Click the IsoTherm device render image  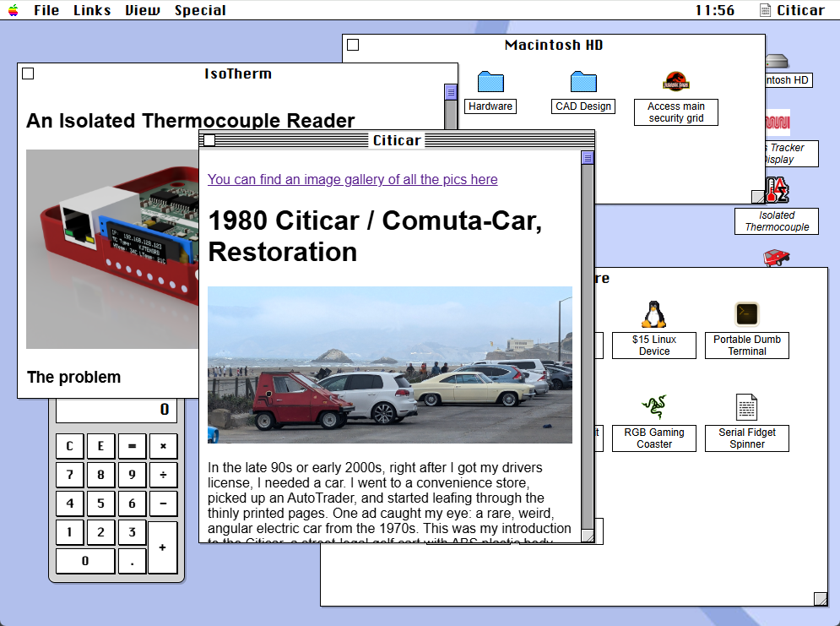(x=112, y=249)
